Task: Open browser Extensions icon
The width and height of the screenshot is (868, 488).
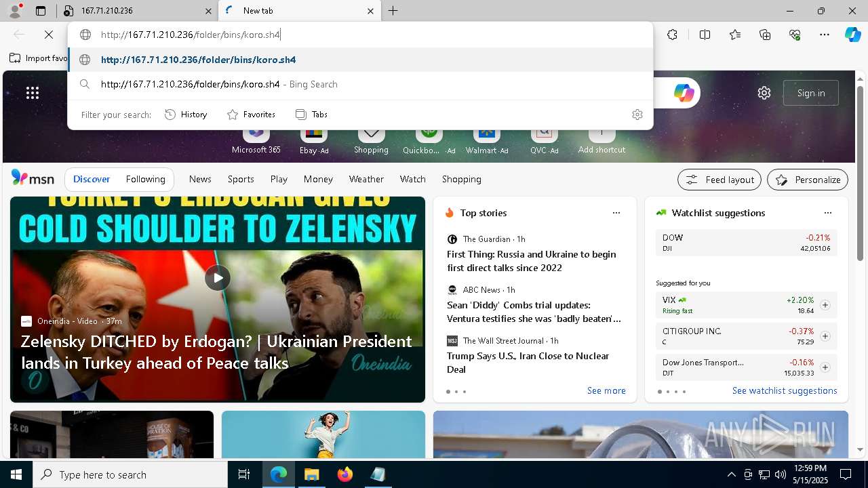Action: pos(672,35)
